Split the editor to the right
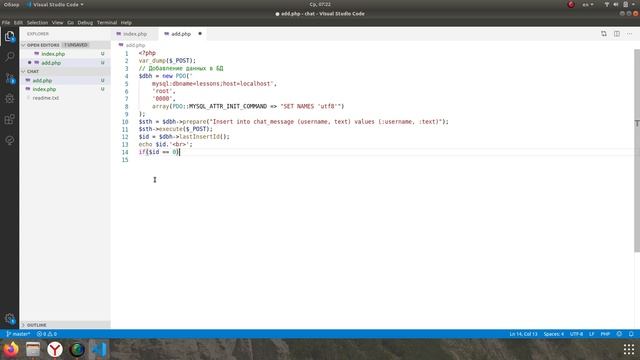Viewport: 640px width, 360px height. pos(617,34)
